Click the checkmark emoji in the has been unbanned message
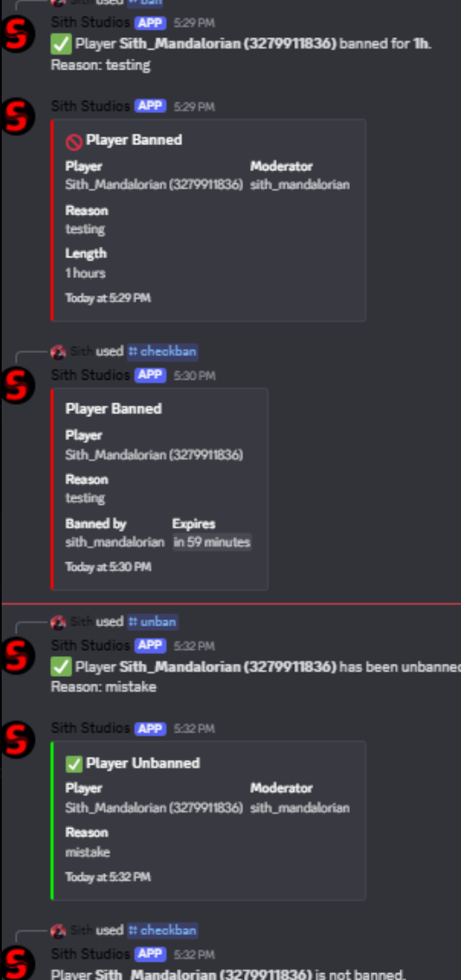 (61, 667)
